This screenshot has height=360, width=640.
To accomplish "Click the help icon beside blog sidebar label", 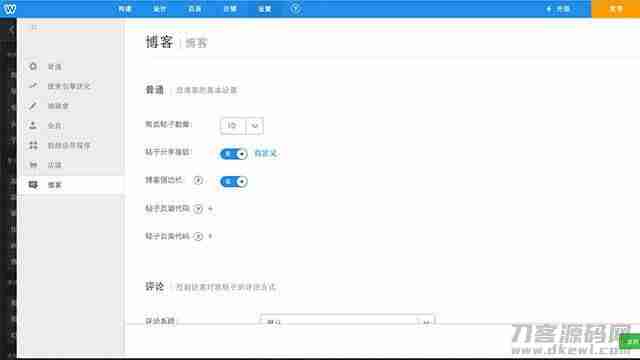I will pos(198,180).
